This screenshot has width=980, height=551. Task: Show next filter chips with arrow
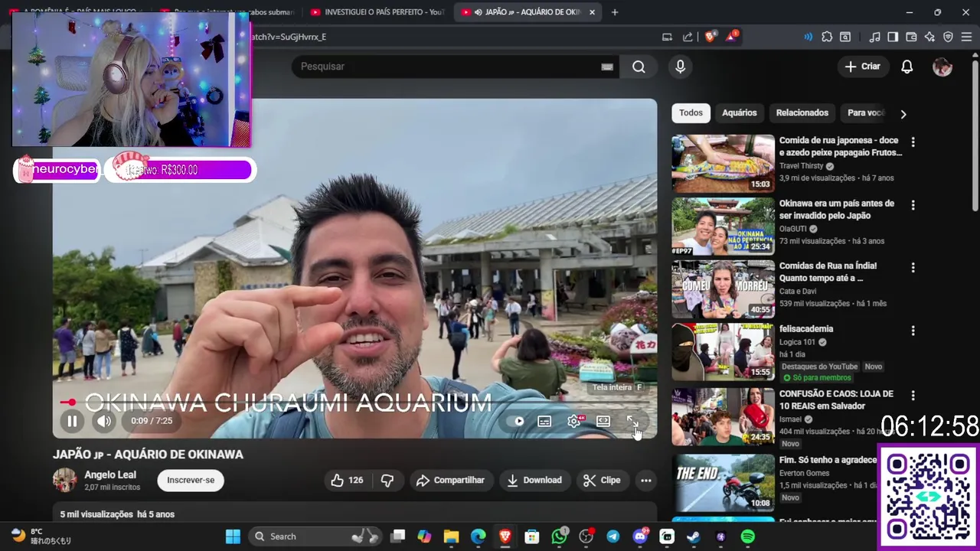(x=903, y=114)
